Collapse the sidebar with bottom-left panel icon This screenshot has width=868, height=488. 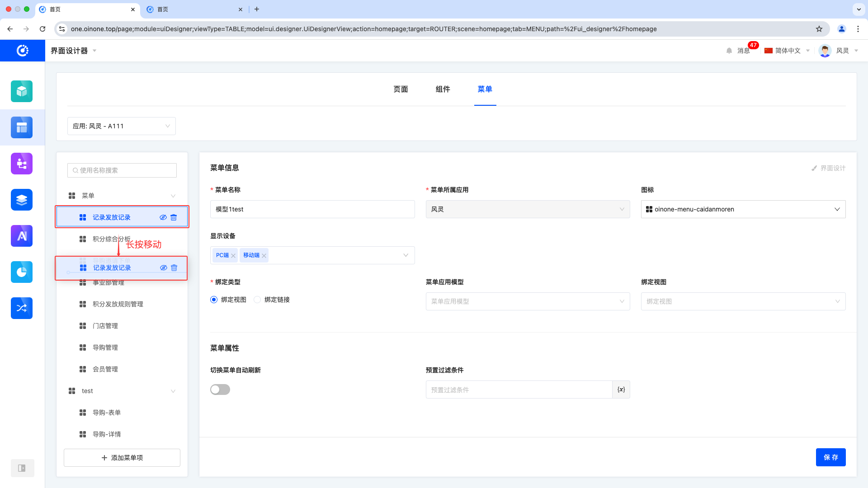(22, 468)
